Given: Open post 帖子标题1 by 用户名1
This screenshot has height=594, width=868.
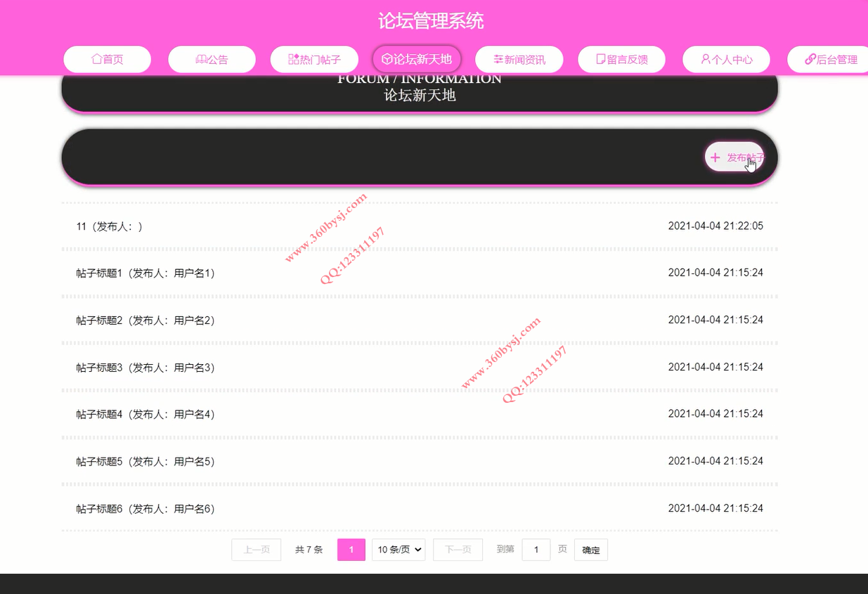Looking at the screenshot, I should pos(420,273).
